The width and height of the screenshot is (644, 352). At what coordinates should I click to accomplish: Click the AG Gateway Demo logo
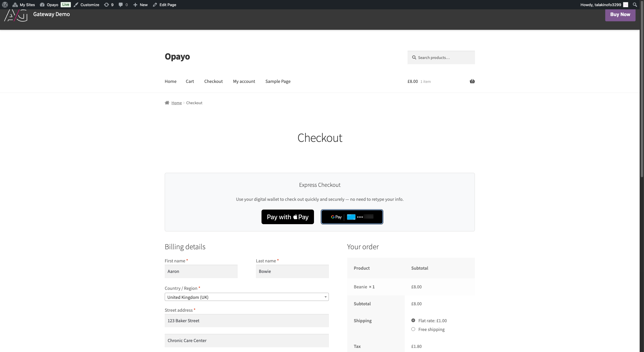tap(16, 15)
